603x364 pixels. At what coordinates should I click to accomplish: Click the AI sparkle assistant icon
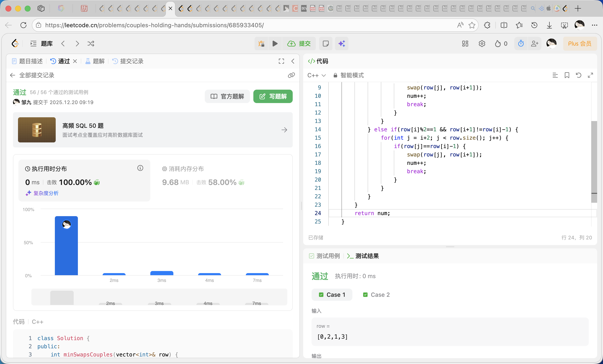(341, 44)
